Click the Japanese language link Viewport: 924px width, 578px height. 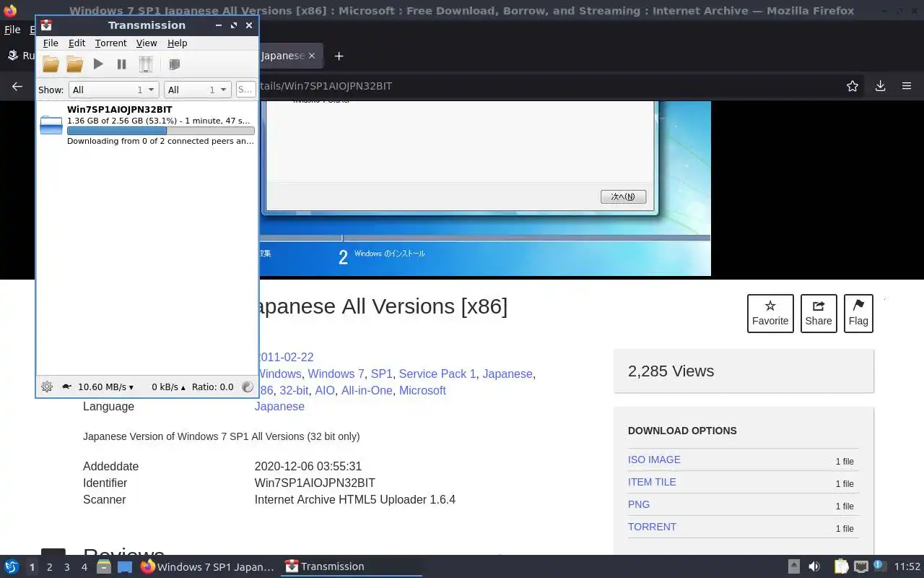(x=279, y=406)
